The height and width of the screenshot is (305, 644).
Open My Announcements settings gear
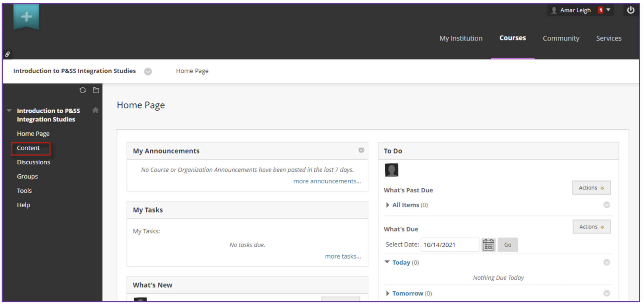pos(361,150)
